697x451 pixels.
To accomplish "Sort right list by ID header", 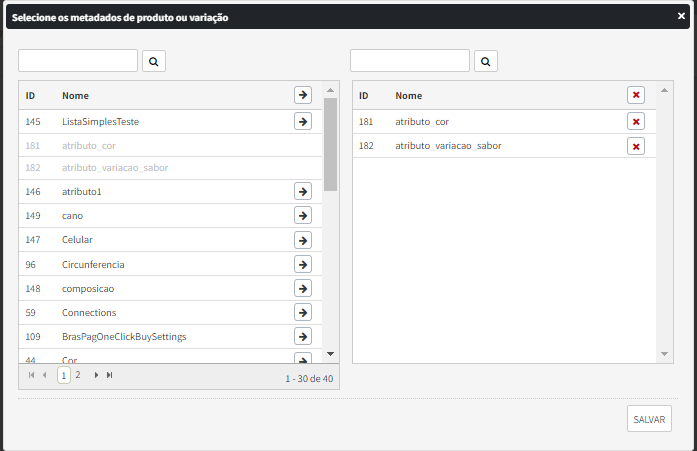I will (364, 96).
